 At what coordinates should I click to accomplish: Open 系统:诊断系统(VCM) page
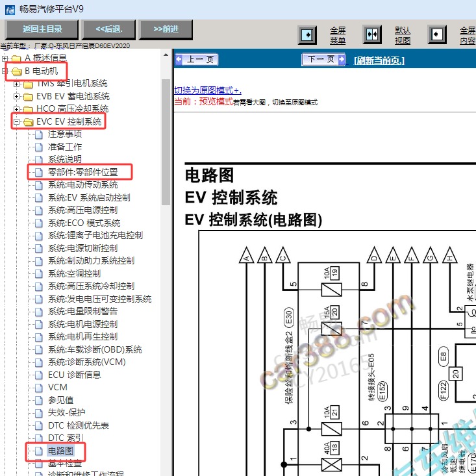[87, 362]
